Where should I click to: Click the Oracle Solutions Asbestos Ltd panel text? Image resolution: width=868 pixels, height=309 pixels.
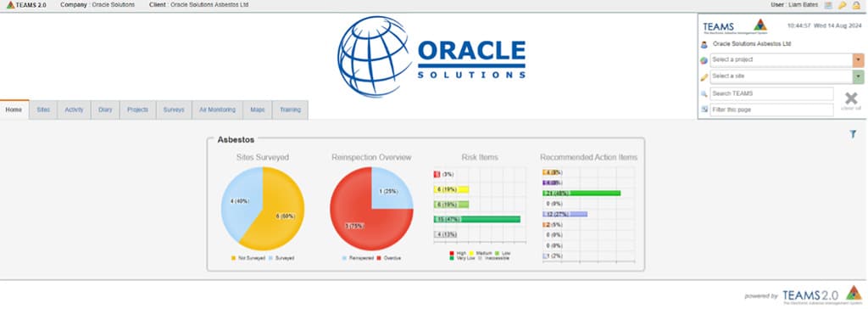coord(752,44)
